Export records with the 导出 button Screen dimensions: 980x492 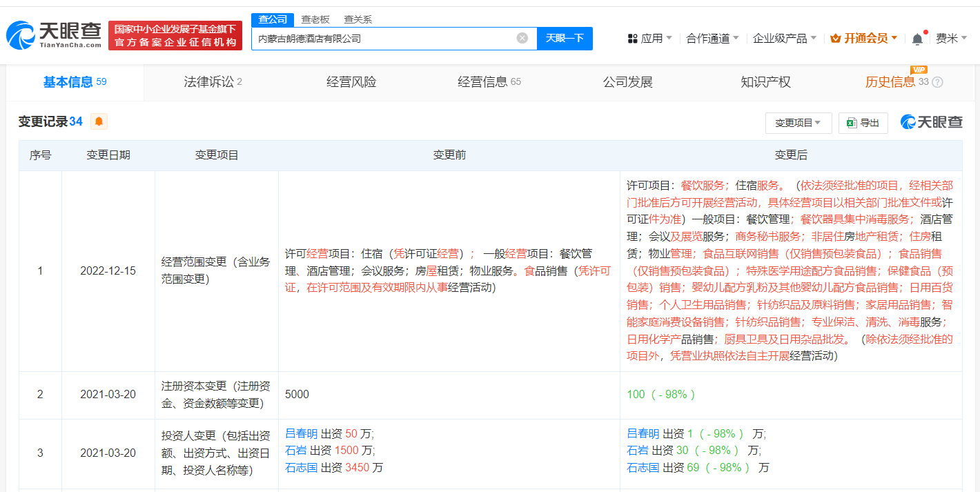863,123
